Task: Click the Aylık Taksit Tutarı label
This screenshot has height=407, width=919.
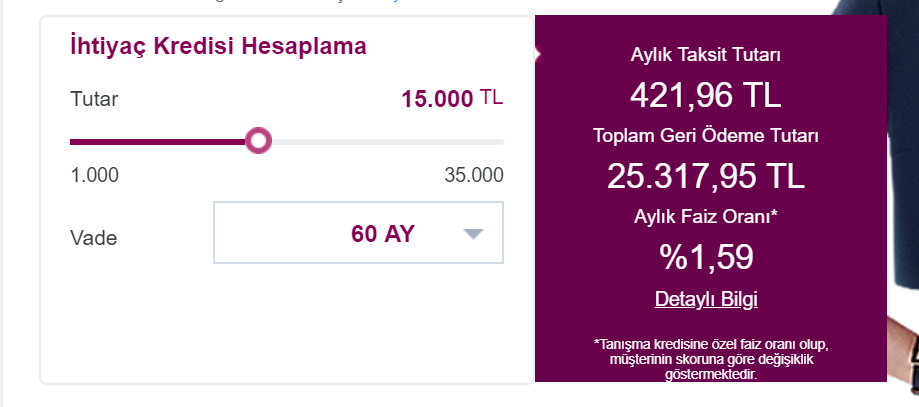Action: [706, 55]
